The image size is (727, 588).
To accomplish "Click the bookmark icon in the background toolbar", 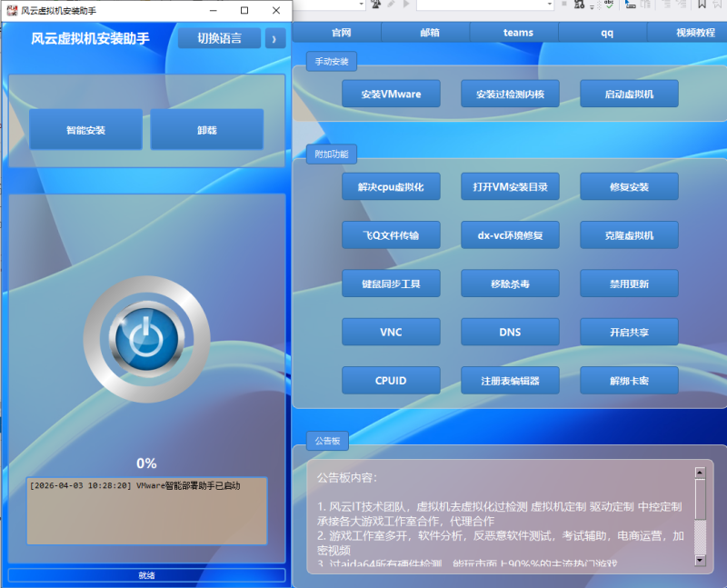I will [701, 5].
